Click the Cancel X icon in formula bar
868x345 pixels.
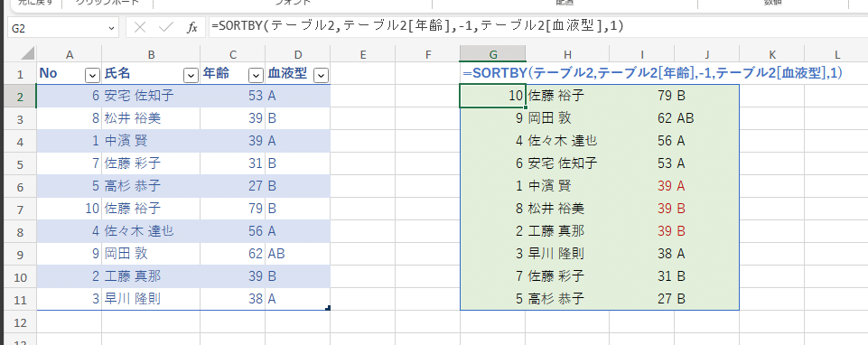click(140, 28)
